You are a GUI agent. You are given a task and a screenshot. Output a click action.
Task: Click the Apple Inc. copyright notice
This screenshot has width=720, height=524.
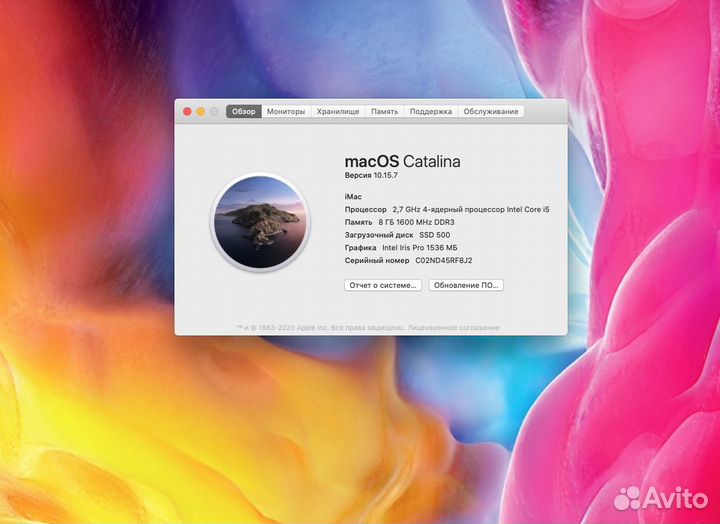pyautogui.click(x=321, y=328)
